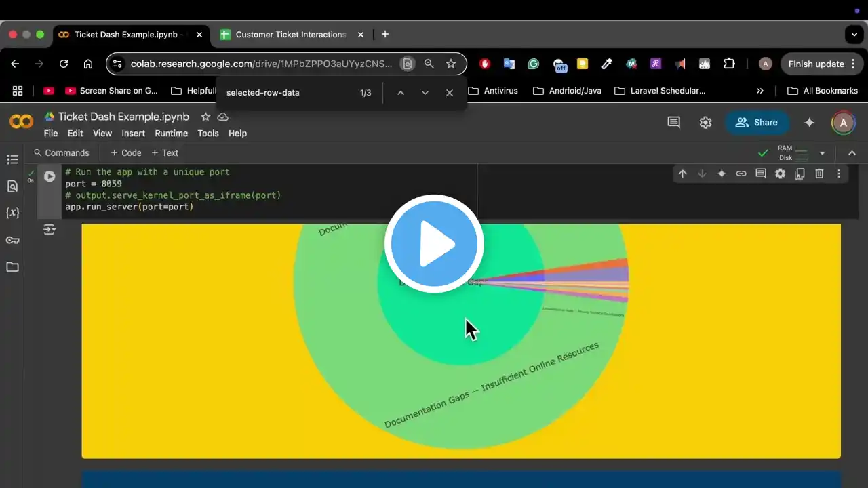This screenshot has width=868, height=488.
Task: Bookmark this page with the star icon
Action: tap(451, 64)
